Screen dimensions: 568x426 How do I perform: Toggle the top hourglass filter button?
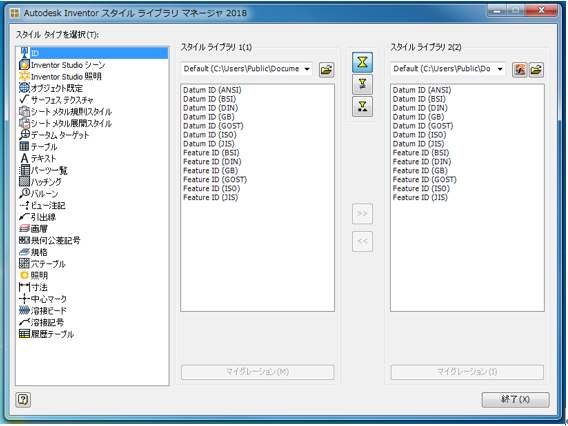362,62
